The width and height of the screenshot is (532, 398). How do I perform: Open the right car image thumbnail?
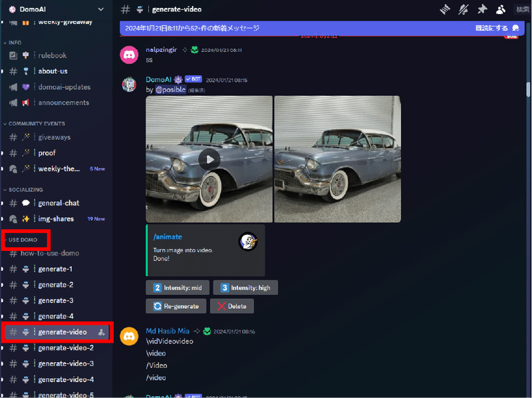pos(337,159)
